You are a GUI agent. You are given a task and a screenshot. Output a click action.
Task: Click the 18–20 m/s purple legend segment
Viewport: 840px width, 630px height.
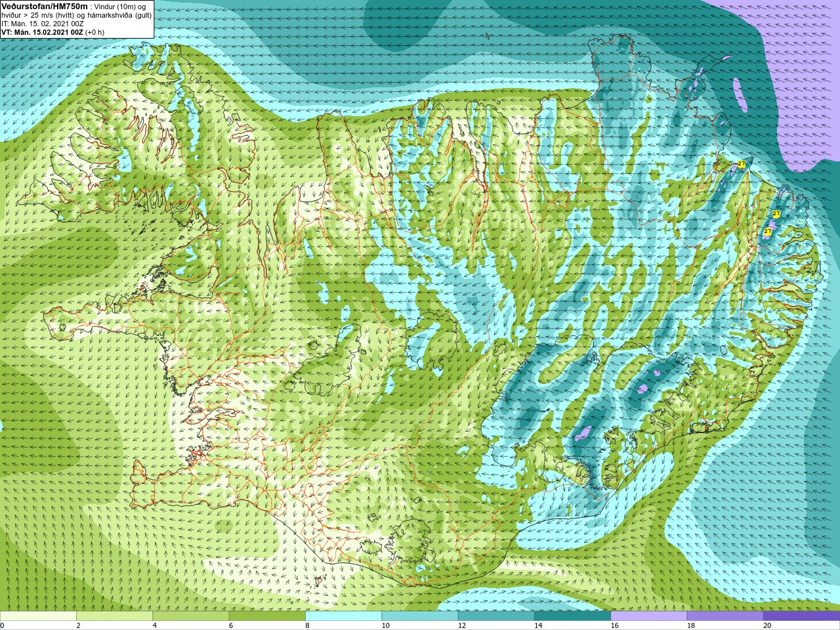coord(725,616)
